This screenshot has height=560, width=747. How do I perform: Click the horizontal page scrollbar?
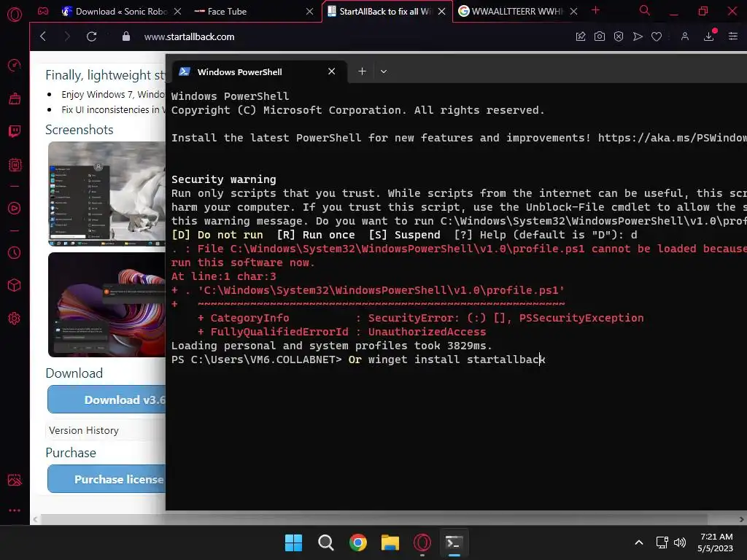pyautogui.click(x=374, y=519)
